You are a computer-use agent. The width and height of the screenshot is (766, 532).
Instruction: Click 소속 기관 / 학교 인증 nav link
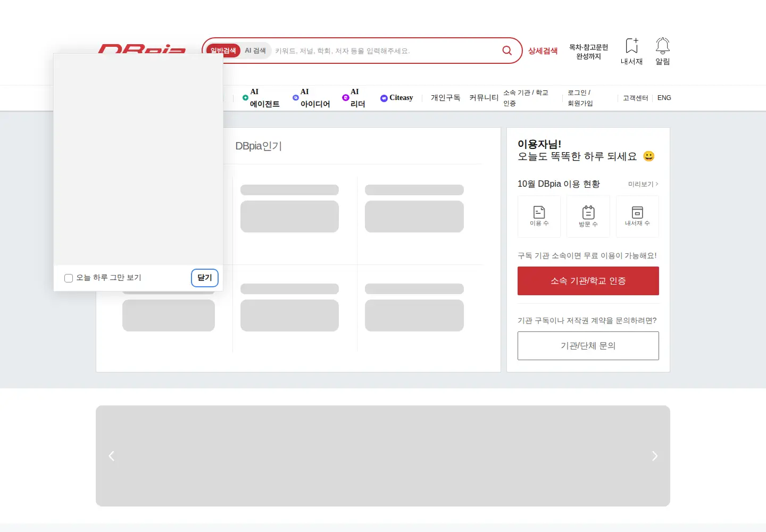pos(526,98)
